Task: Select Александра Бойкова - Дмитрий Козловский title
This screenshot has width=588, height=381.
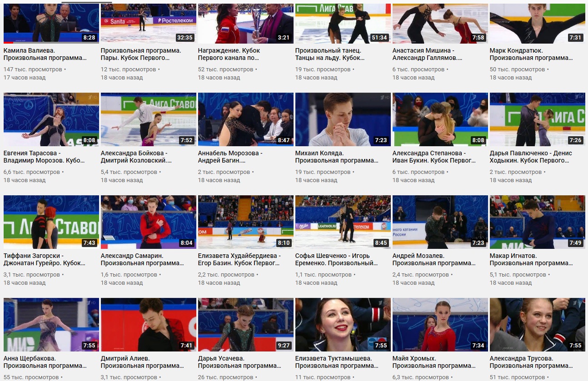Action: tap(136, 157)
